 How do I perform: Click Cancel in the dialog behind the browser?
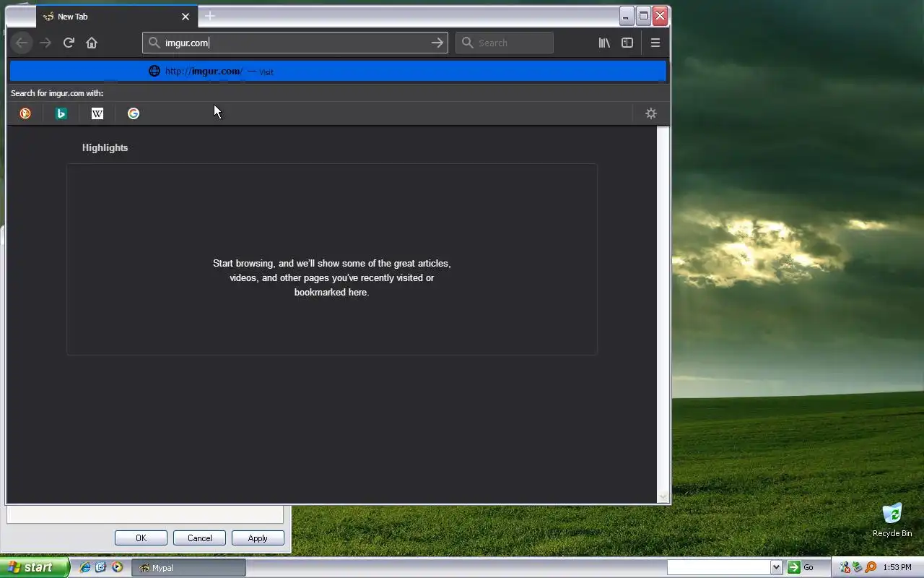199,538
